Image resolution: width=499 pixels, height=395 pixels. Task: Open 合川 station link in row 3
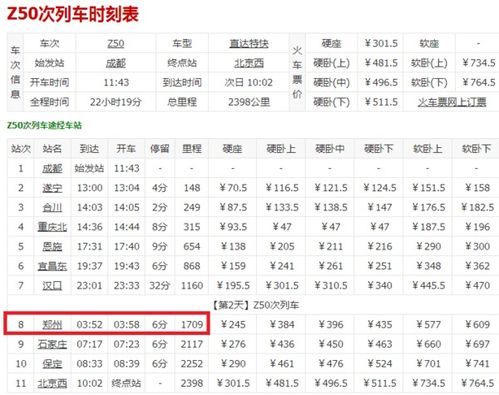pyautogui.click(x=52, y=208)
